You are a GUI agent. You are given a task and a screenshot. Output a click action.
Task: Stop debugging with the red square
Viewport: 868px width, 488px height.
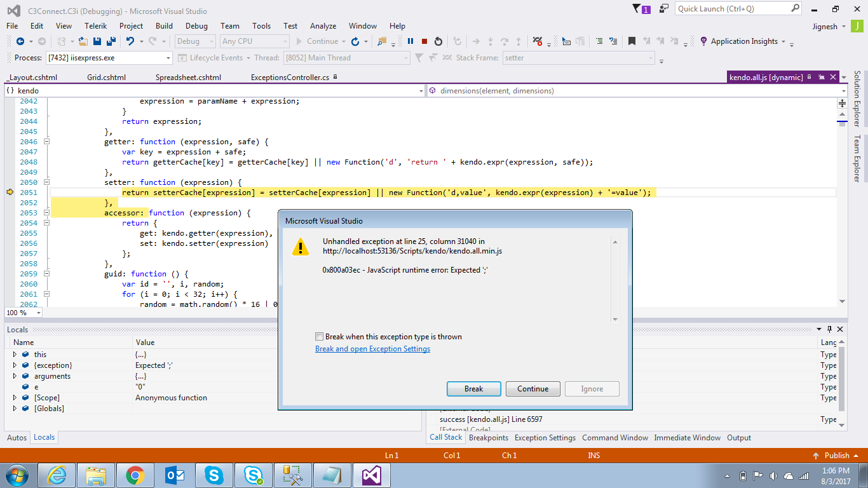424,41
